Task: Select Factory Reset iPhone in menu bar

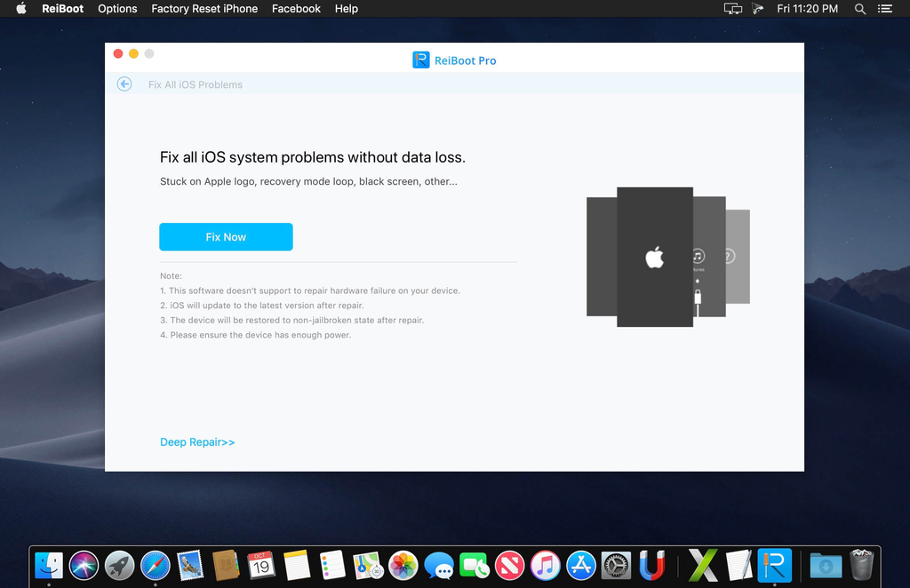Action: 204,8
